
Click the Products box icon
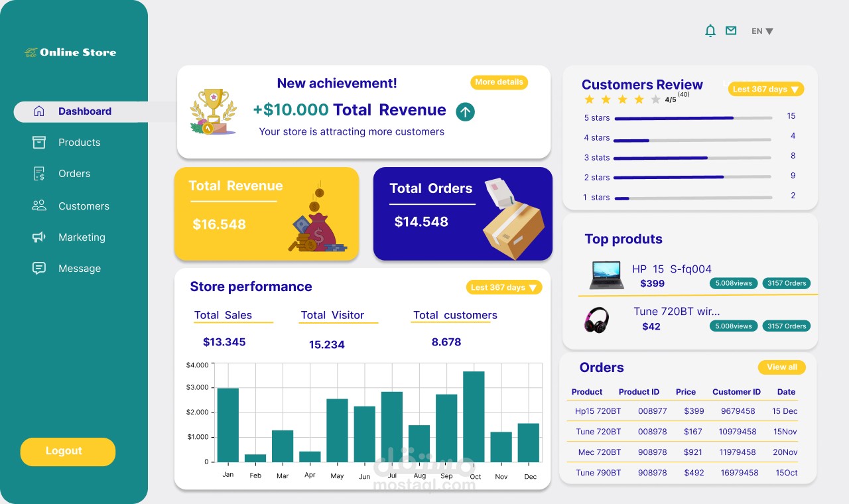click(x=39, y=142)
